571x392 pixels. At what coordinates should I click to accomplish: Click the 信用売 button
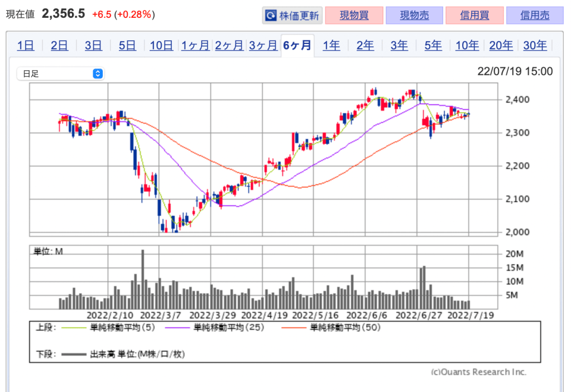(x=534, y=16)
